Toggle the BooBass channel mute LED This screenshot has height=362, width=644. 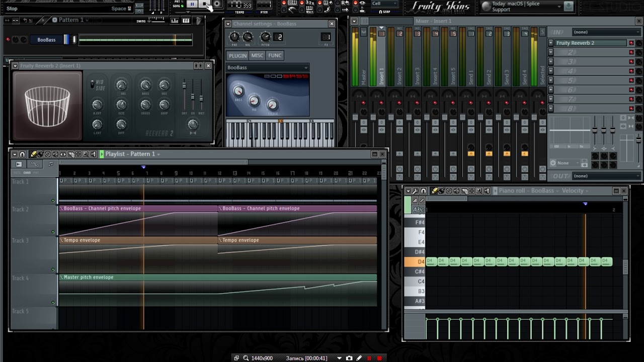[x=8, y=40]
